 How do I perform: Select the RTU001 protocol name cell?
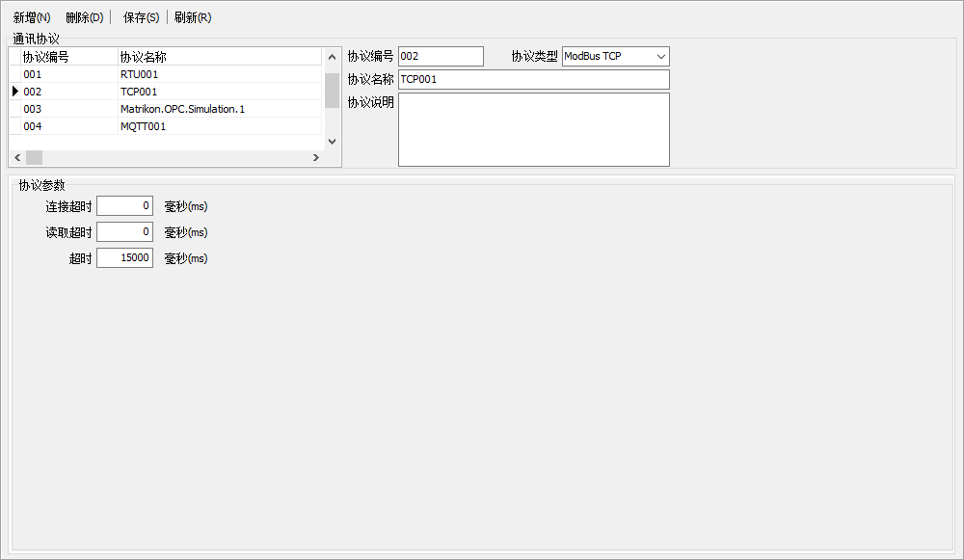pyautogui.click(x=220, y=74)
